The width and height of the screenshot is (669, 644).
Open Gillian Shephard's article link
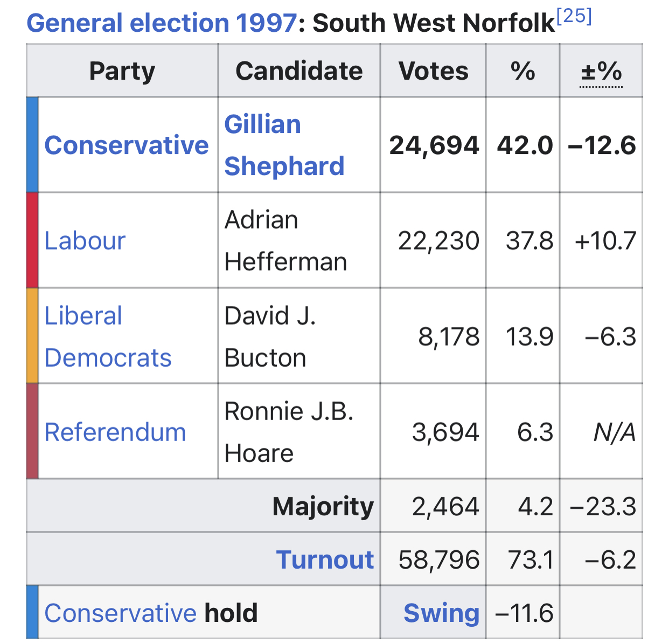pos(284,145)
